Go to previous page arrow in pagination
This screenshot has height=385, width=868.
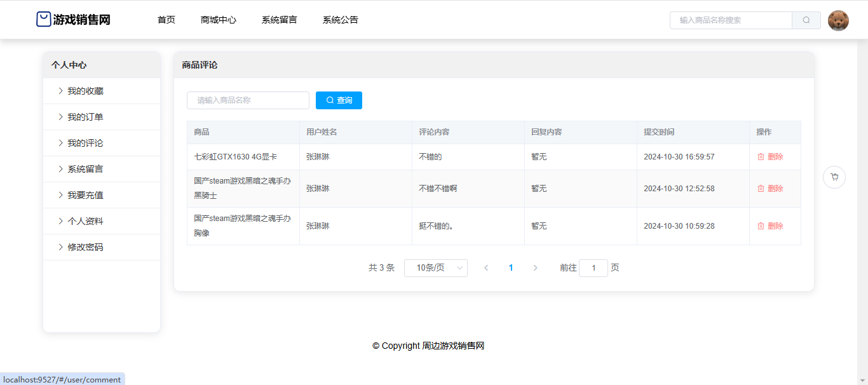click(486, 268)
